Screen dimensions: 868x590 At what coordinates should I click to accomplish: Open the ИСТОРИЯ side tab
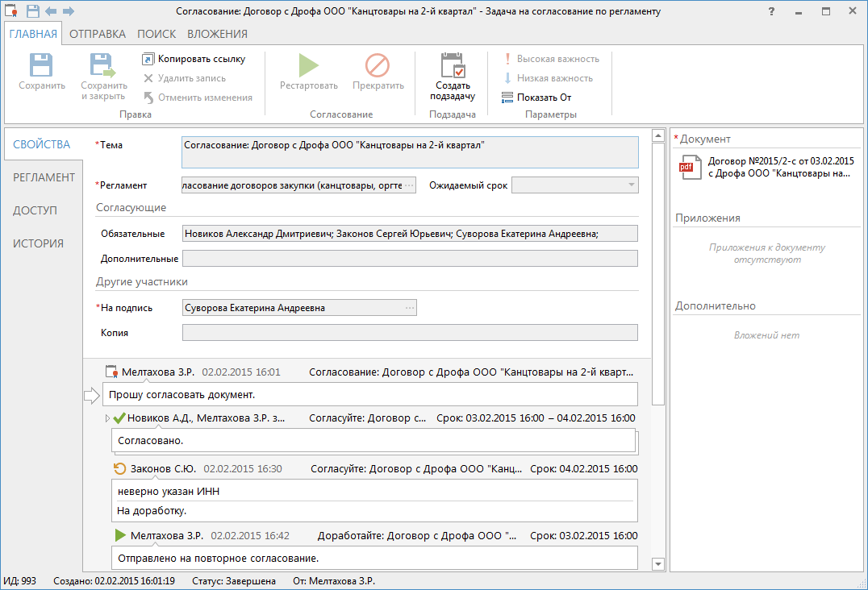38,243
